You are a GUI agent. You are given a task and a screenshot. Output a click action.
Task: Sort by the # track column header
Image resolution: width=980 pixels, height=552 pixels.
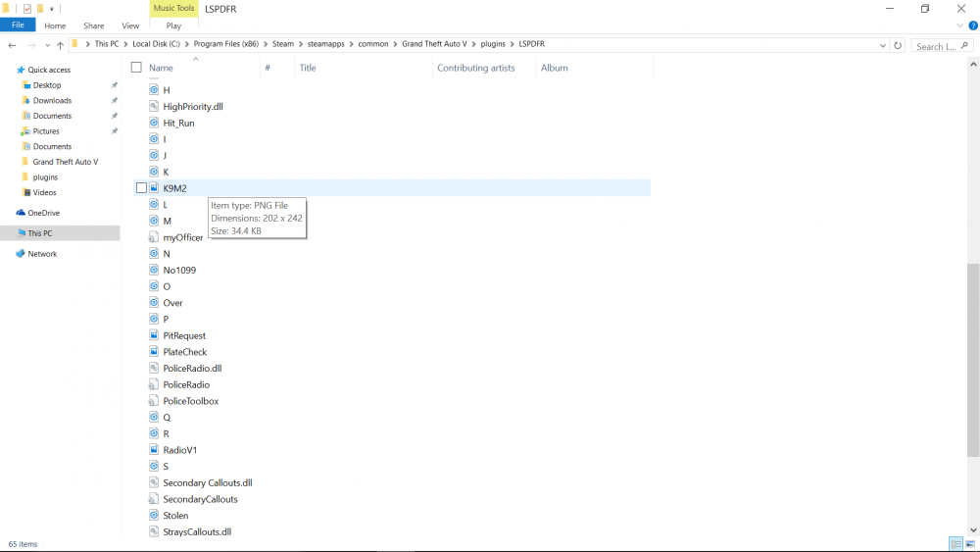268,68
